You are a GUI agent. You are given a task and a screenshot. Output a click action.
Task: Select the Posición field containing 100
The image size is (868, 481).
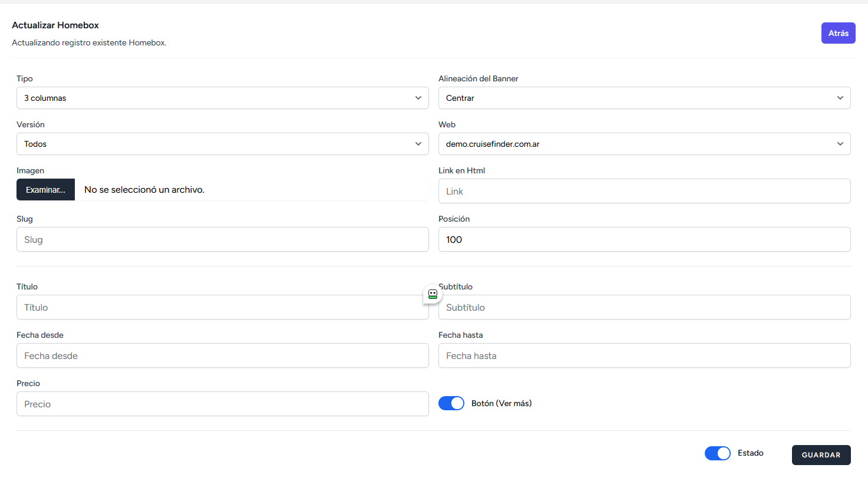[644, 239]
